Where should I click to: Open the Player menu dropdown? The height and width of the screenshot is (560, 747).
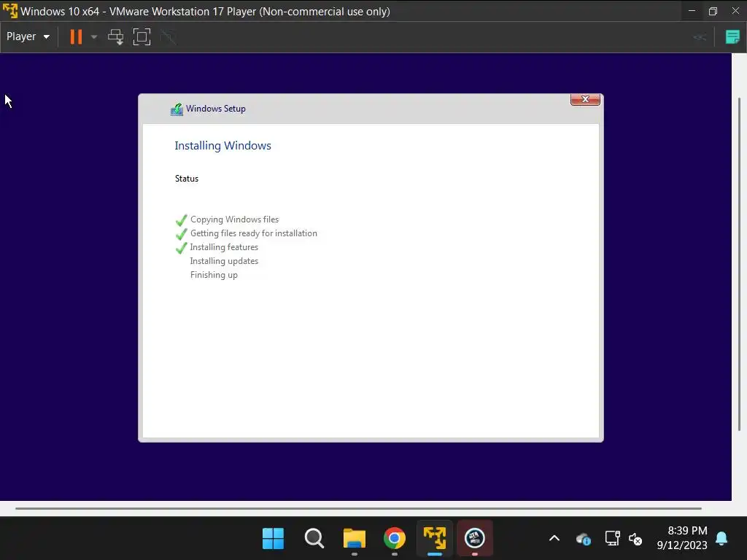[x=28, y=36]
